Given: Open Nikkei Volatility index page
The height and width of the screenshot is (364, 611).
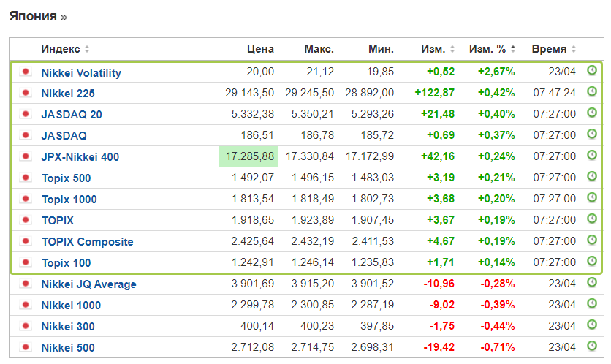Looking at the screenshot, I should 81,73.
